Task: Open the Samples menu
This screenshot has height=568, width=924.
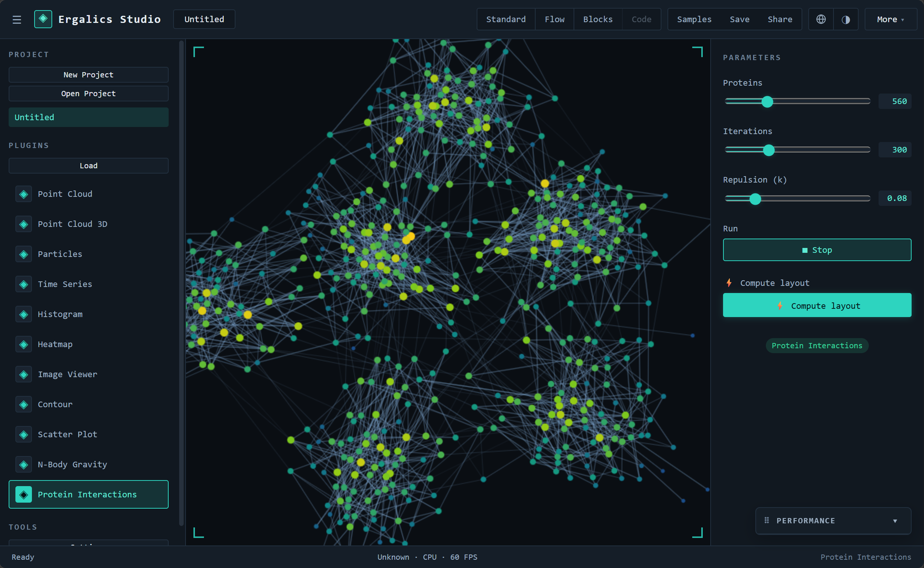Action: coord(694,19)
